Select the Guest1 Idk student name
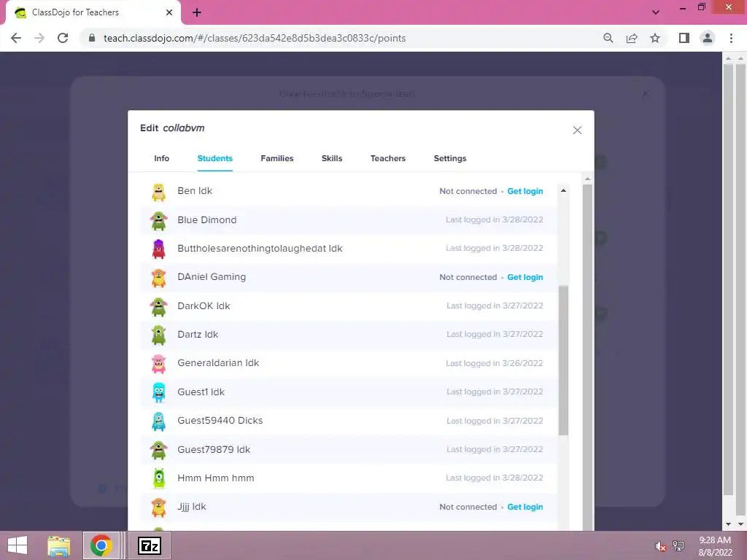 pyautogui.click(x=201, y=392)
